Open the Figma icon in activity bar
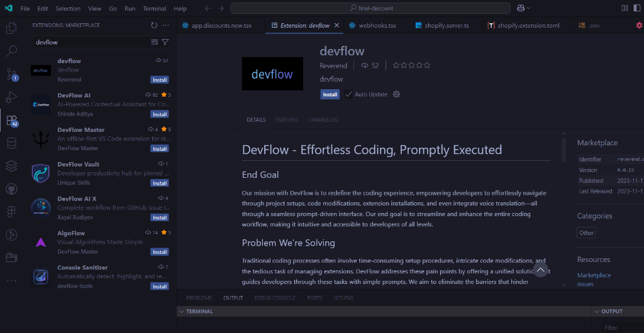 point(11,212)
